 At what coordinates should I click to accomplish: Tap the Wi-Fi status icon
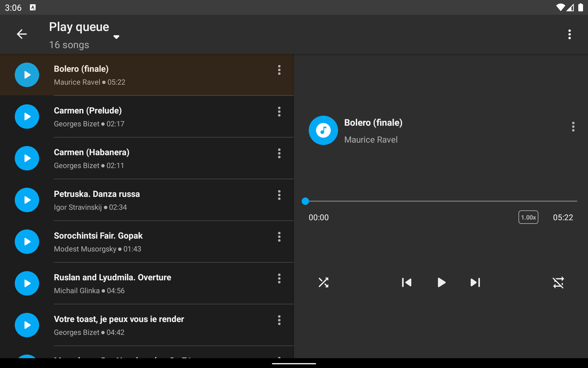(560, 7)
